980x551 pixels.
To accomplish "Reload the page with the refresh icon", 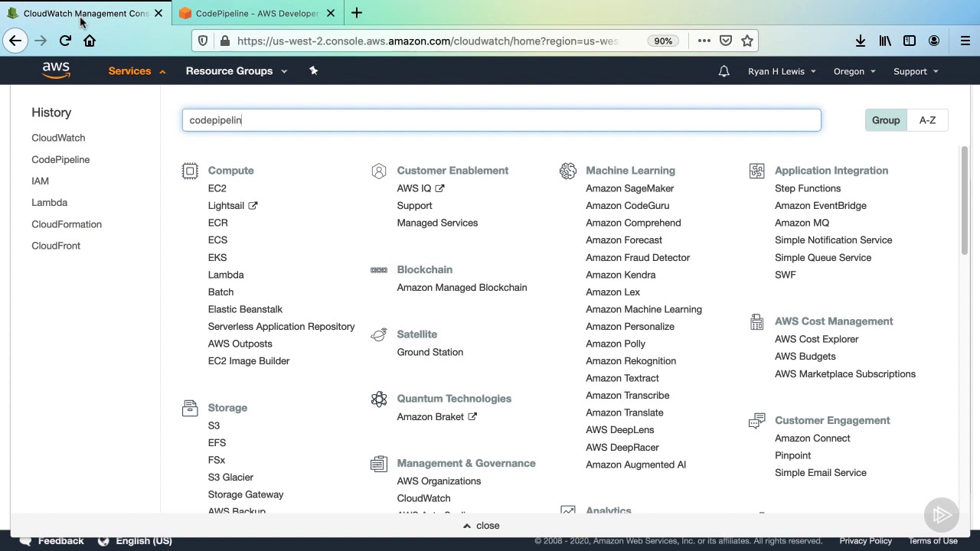I will (65, 41).
